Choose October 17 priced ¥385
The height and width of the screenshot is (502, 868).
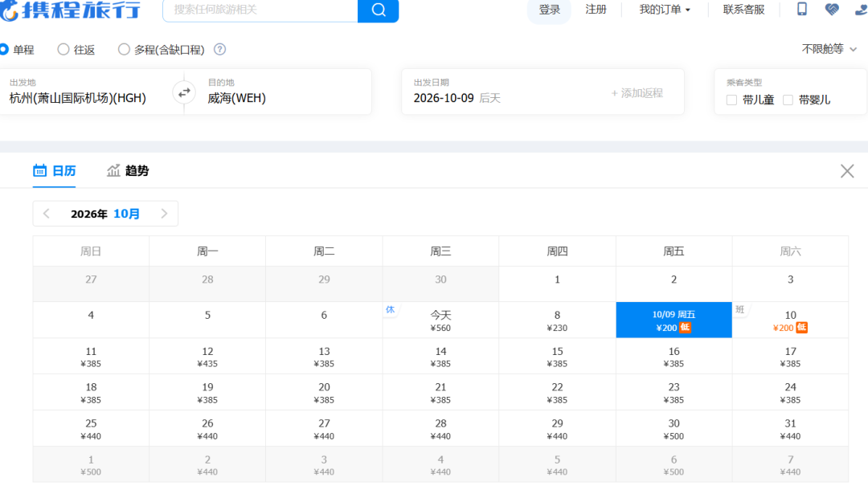click(x=790, y=357)
